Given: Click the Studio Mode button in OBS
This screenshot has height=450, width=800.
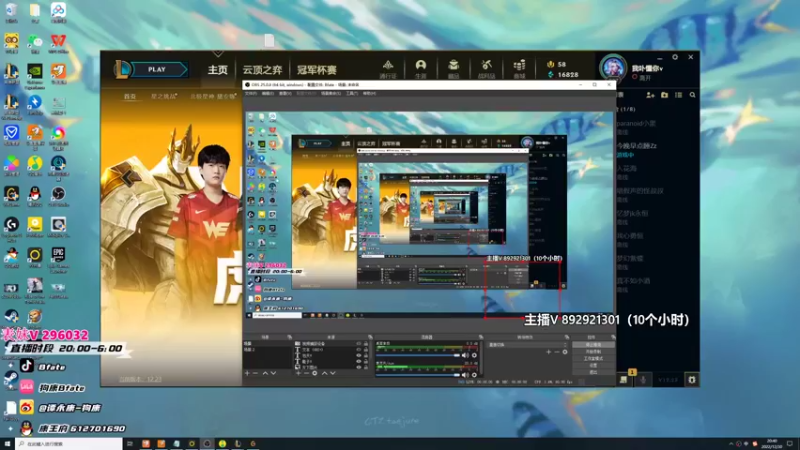Looking at the screenshot, I should [x=593, y=358].
